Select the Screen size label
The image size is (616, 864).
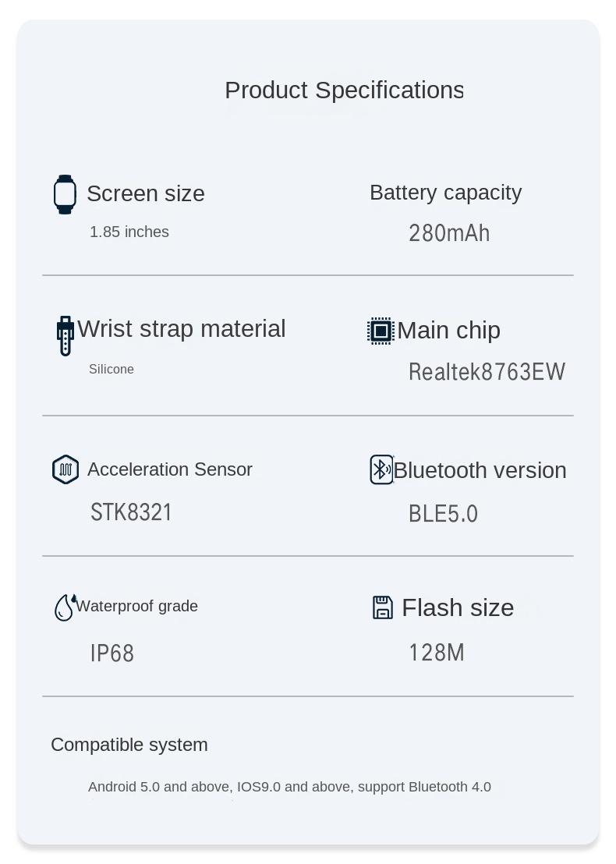coord(146,193)
